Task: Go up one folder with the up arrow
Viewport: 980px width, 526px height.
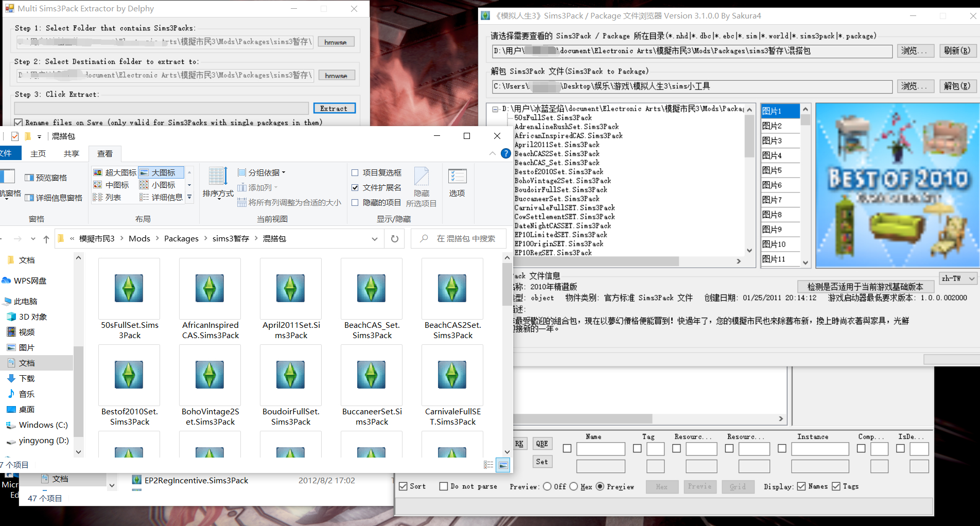Action: tap(46, 239)
